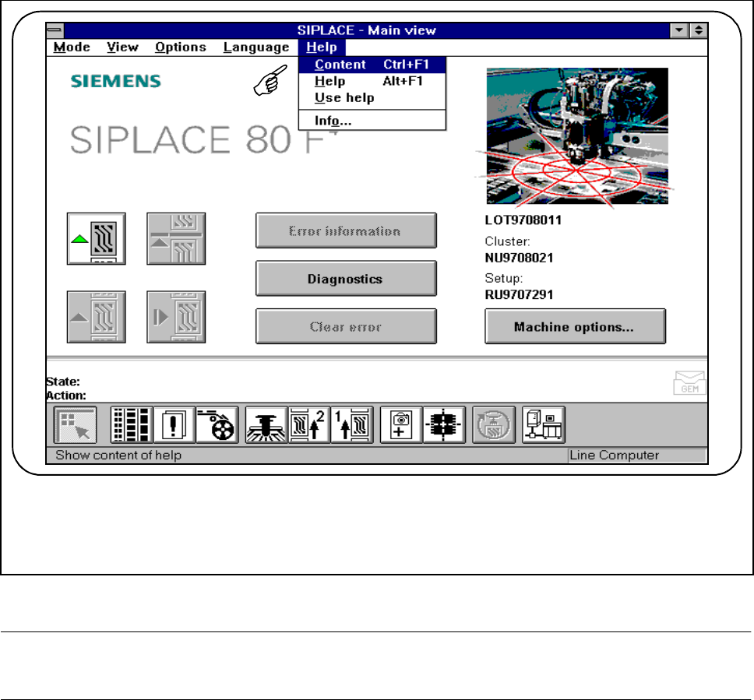
Task: Click the Clear error button
Action: coord(346,326)
